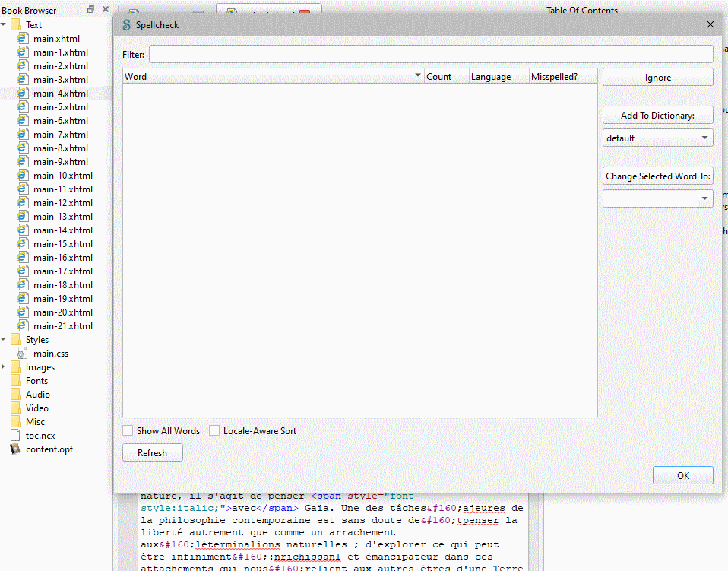Click the Audio folder icon

[15, 395]
